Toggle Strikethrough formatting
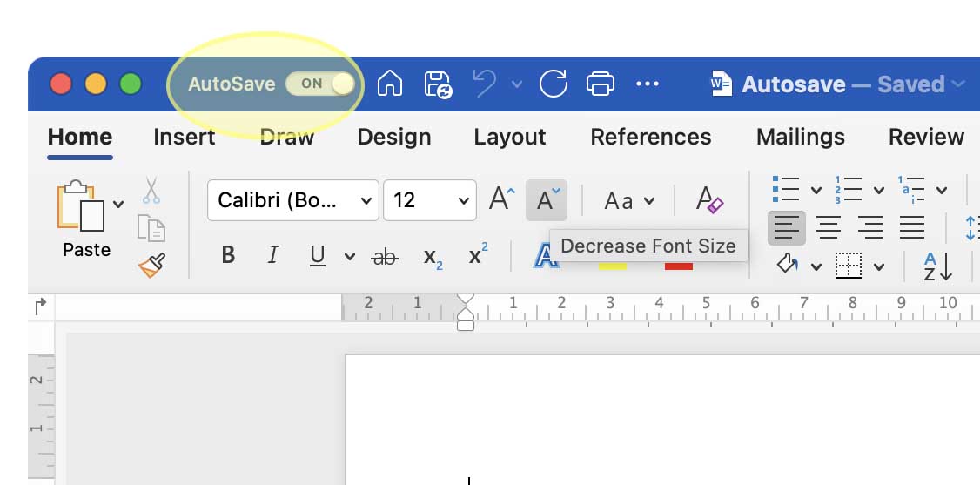The width and height of the screenshot is (980, 485). click(384, 256)
